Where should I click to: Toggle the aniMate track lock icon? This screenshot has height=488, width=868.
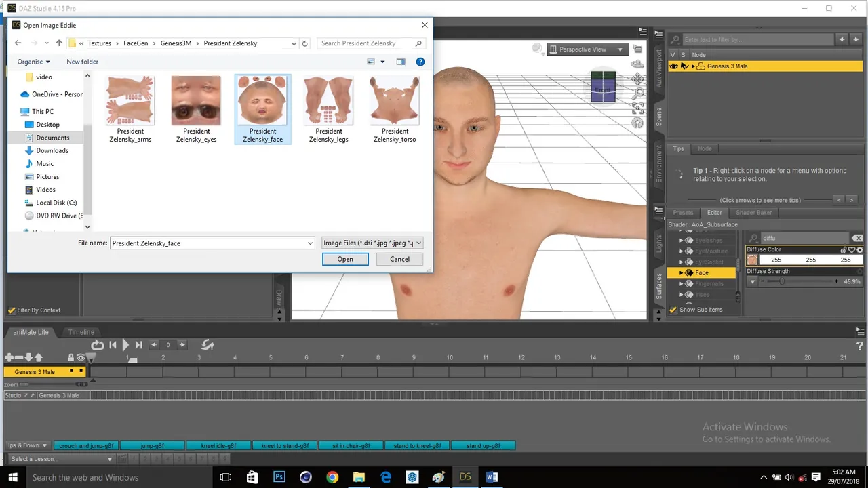point(71,357)
